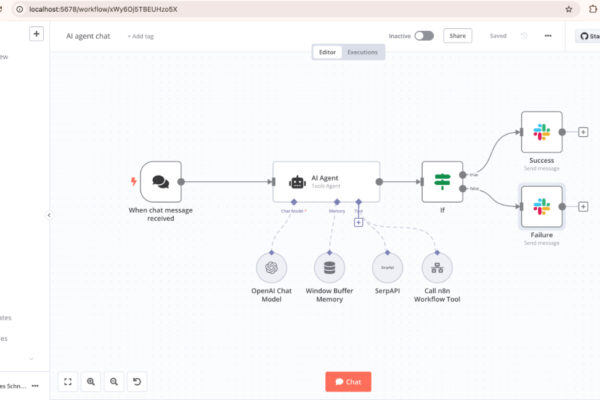The image size is (600, 400).
Task: Click the Share button
Action: tap(458, 36)
